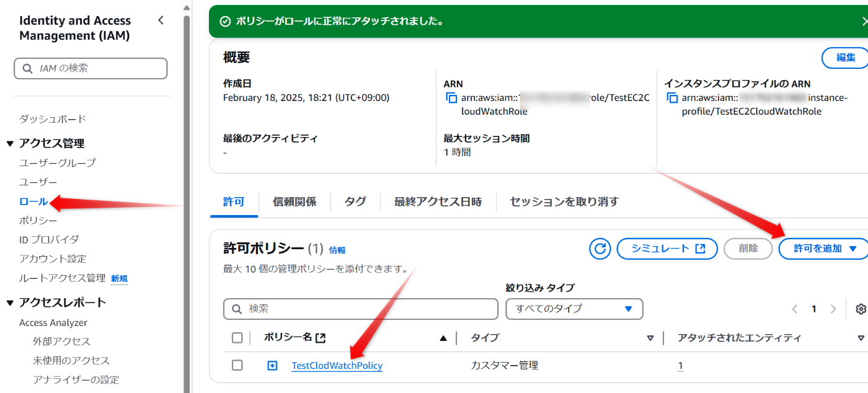
Task: Open 外部アクセス under Access Analyzer
Action: coord(61,342)
